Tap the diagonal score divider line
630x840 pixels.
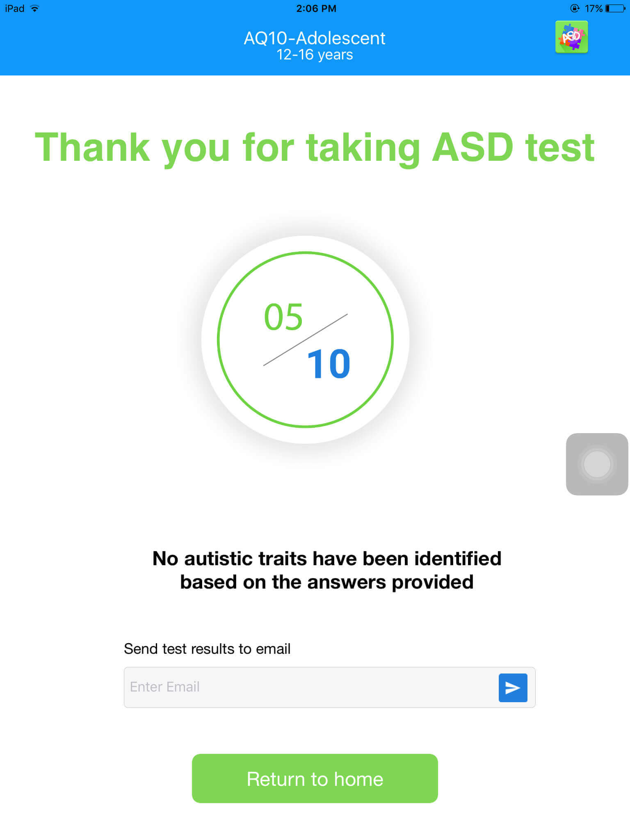coord(305,340)
